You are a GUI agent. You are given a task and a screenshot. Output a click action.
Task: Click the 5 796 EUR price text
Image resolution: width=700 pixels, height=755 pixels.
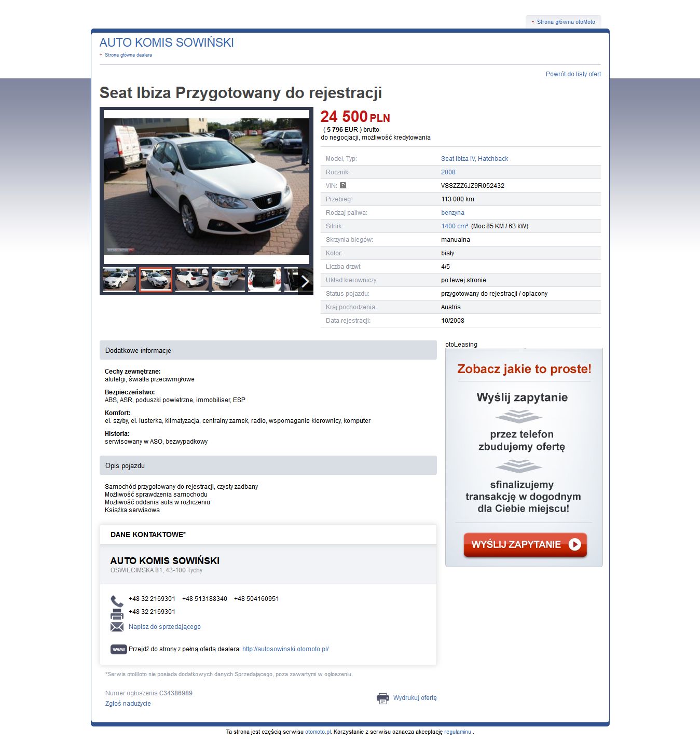(x=342, y=130)
